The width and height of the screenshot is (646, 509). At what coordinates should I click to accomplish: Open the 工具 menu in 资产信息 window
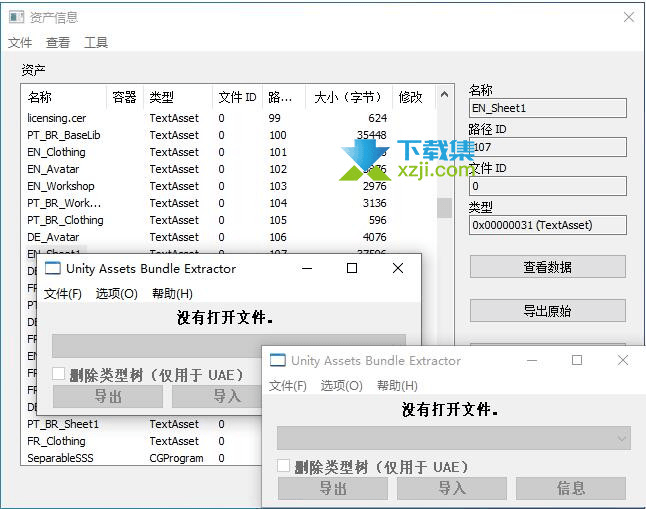coord(96,43)
